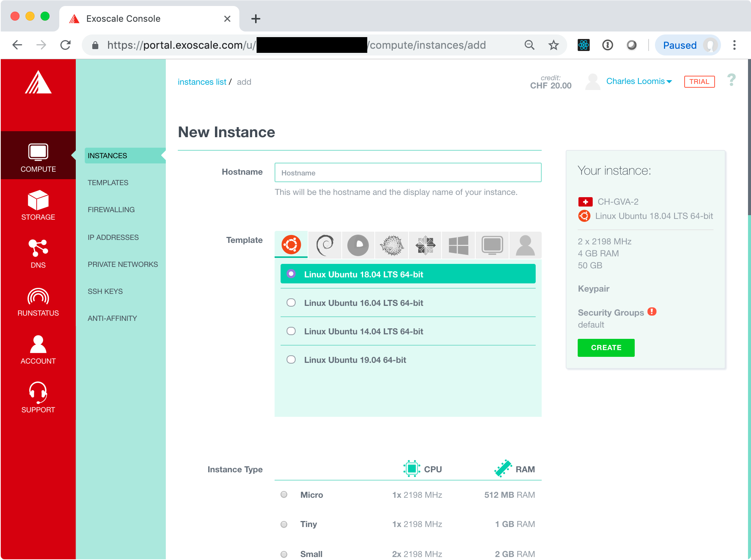751x560 pixels.
Task: Click the dark crescent extension icon
Action: (x=632, y=45)
